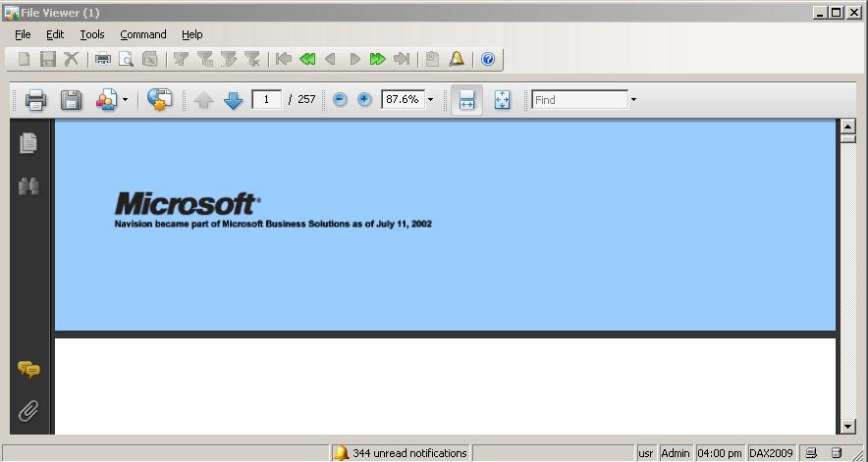Click the remove filter funnel icon

pyautogui.click(x=252, y=59)
